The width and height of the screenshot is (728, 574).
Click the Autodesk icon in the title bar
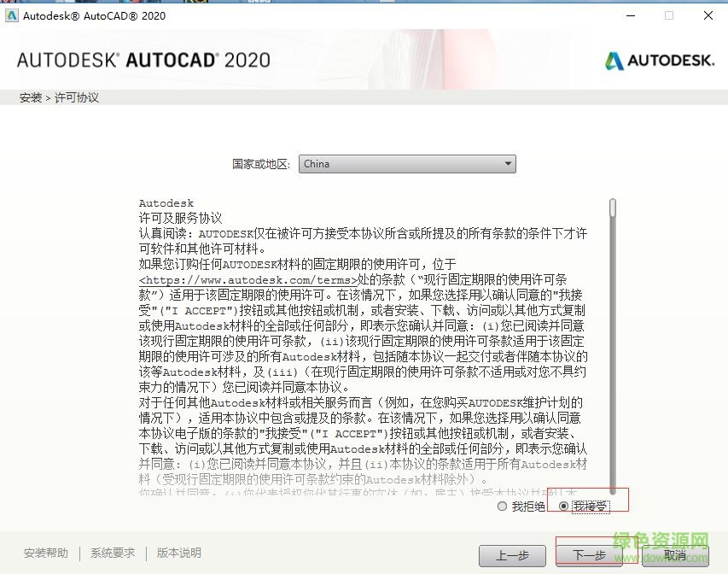pyautogui.click(x=12, y=15)
